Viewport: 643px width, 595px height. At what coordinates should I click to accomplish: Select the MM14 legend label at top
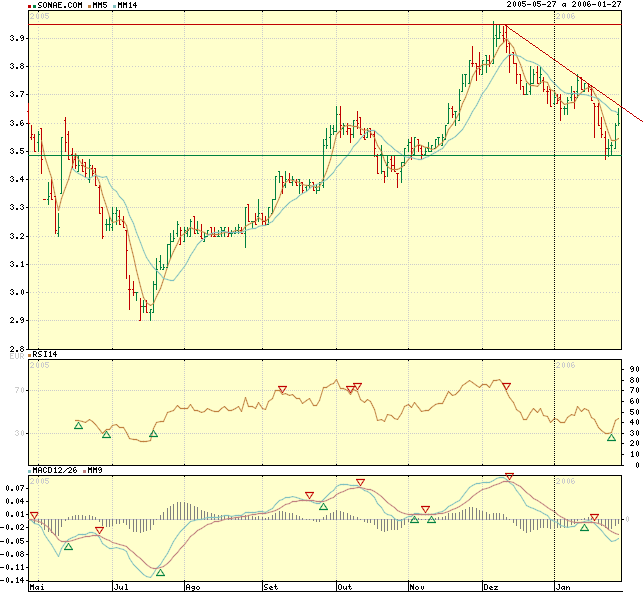[x=127, y=5]
